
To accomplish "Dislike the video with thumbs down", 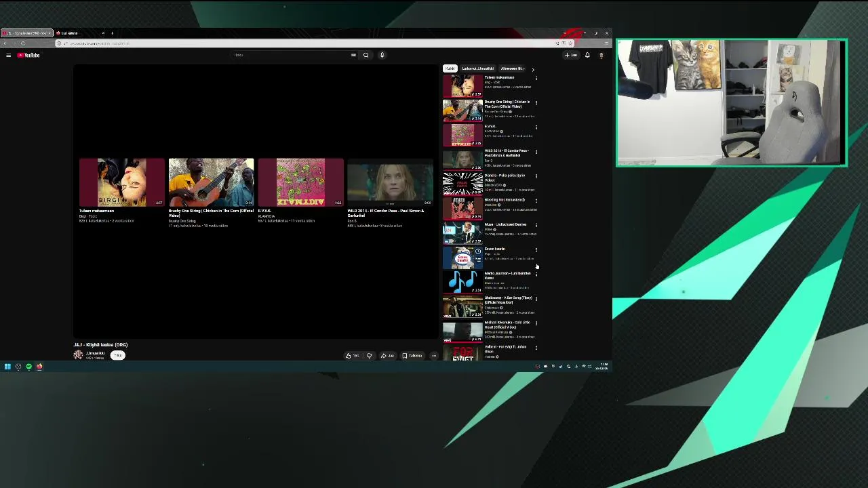I will [370, 356].
